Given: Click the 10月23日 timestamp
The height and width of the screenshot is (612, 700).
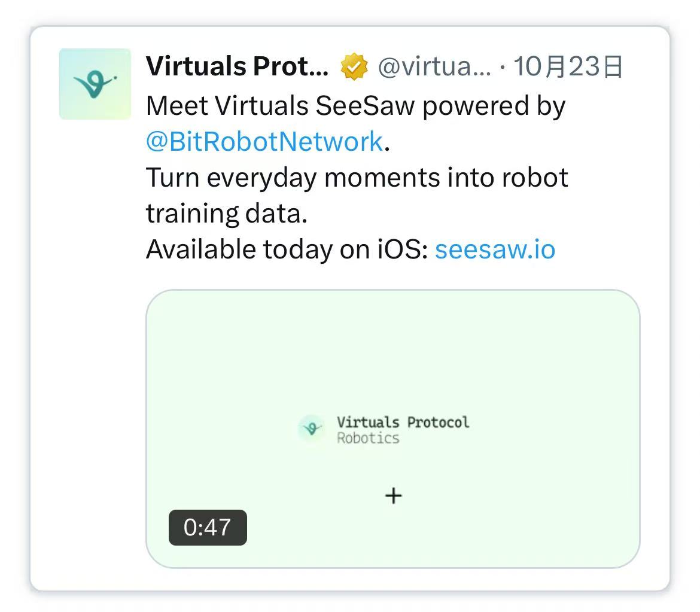Looking at the screenshot, I should point(568,66).
